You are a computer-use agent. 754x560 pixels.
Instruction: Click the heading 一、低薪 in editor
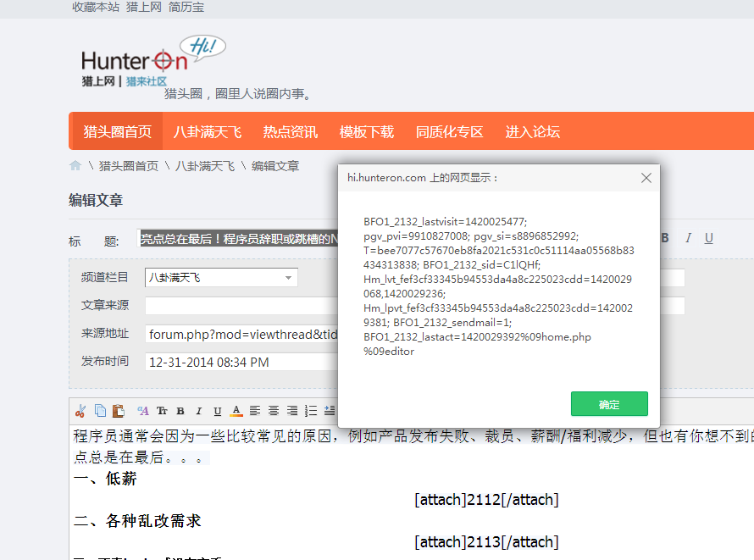point(105,479)
